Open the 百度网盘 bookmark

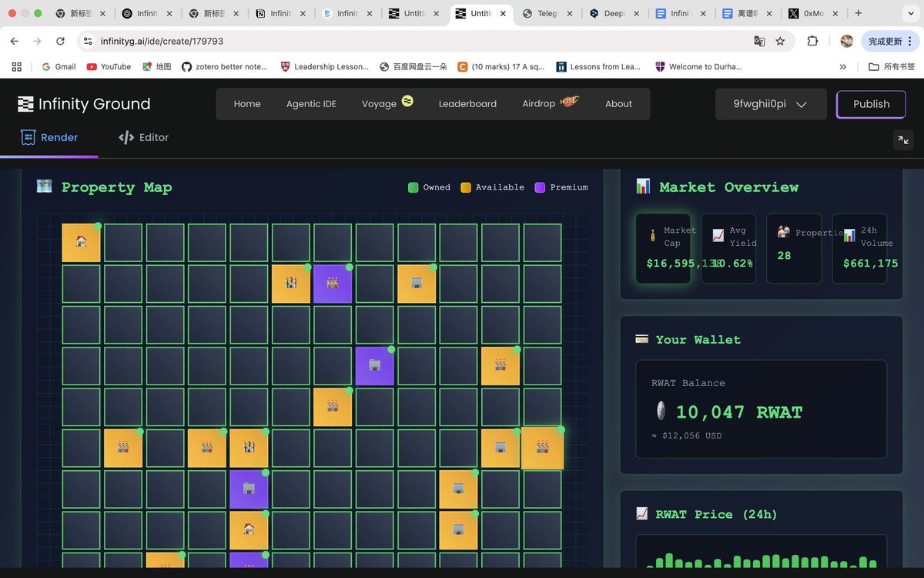click(x=413, y=67)
